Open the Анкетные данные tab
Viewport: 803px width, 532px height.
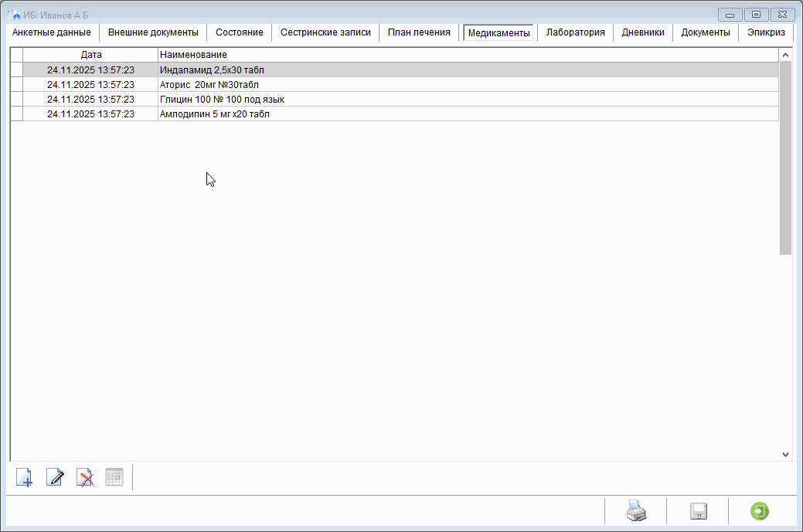tap(52, 32)
